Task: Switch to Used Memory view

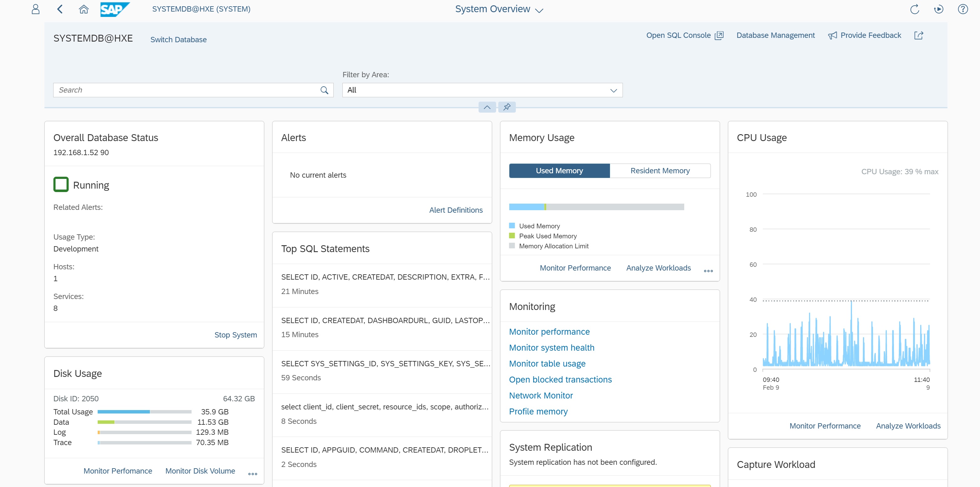Action: [559, 171]
